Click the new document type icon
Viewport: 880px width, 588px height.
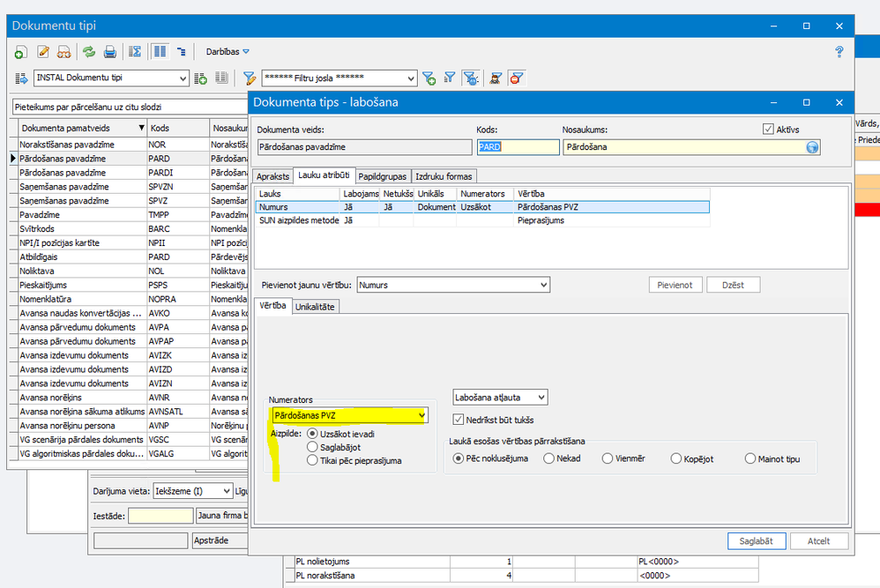tap(21, 52)
